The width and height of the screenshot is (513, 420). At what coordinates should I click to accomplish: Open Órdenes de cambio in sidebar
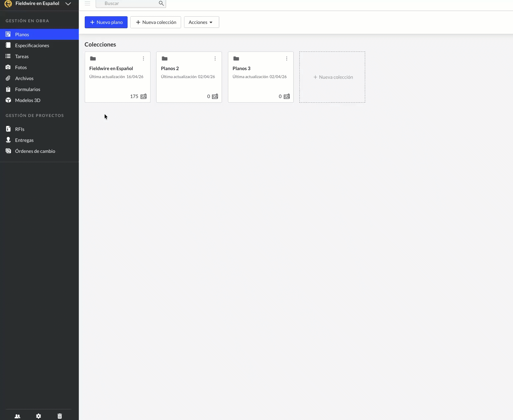pos(35,151)
